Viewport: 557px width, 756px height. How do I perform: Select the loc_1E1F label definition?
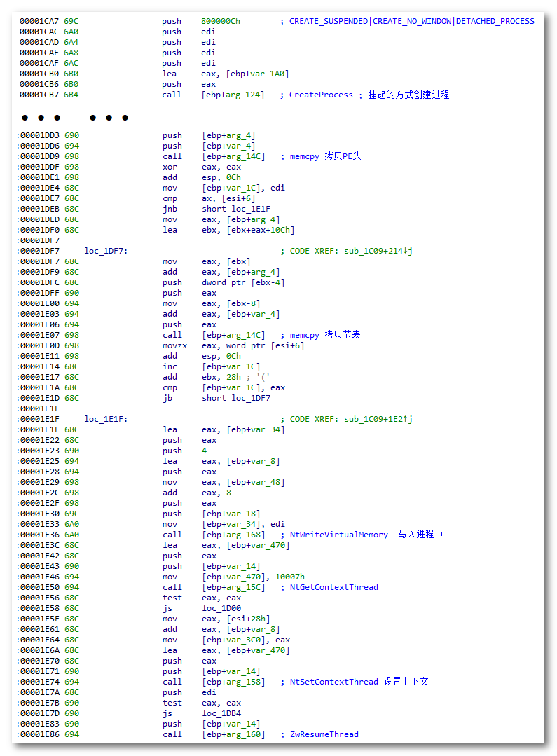tap(105, 419)
